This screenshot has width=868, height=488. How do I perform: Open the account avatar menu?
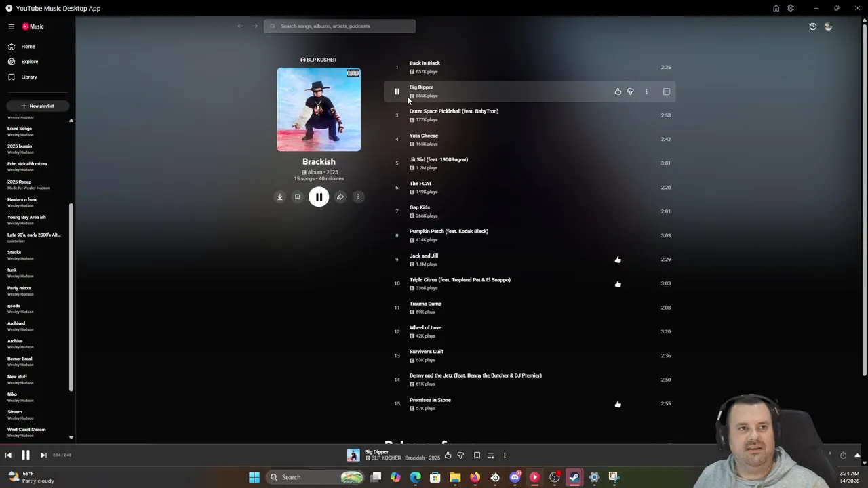[x=828, y=26]
